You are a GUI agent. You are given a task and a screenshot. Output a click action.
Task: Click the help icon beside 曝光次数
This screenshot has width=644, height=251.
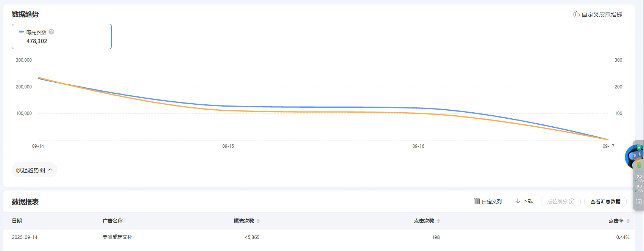tap(51, 32)
